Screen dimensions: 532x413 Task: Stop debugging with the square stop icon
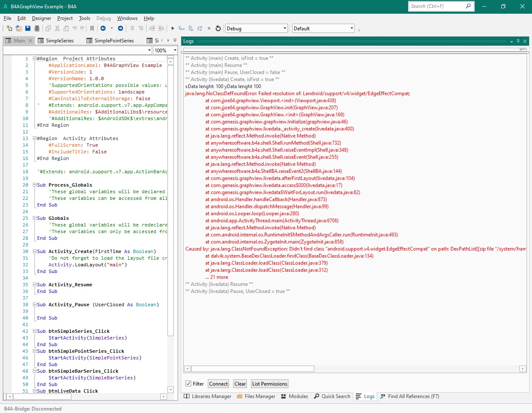[209, 28]
